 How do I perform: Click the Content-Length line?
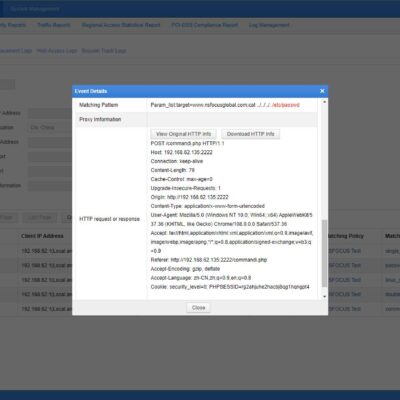173,170
